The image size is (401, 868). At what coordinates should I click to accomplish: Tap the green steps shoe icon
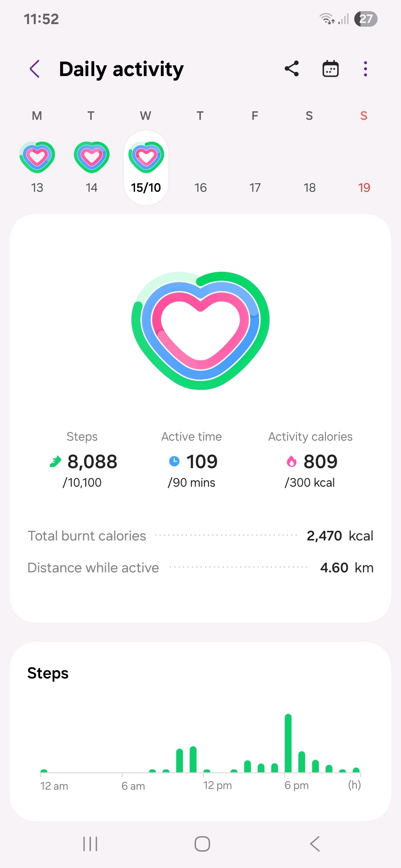[55, 462]
